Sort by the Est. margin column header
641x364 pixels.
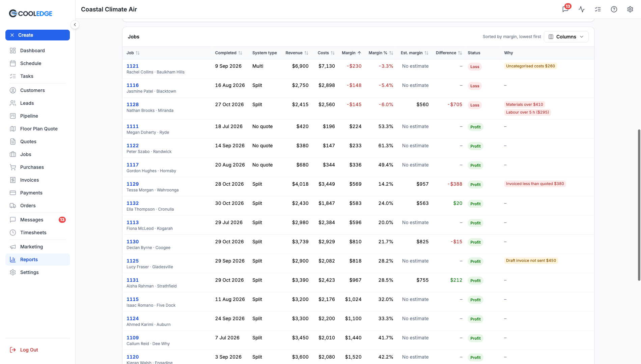(x=415, y=53)
